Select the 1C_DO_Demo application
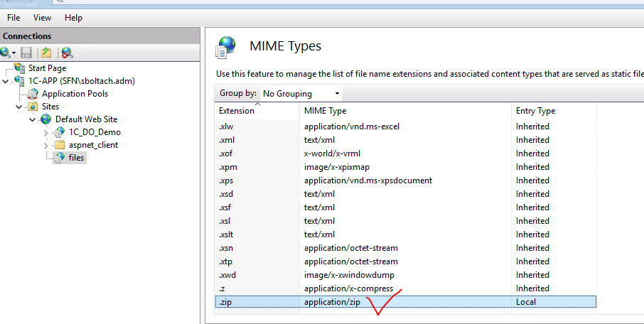The width and height of the screenshot is (644, 324). (x=95, y=132)
